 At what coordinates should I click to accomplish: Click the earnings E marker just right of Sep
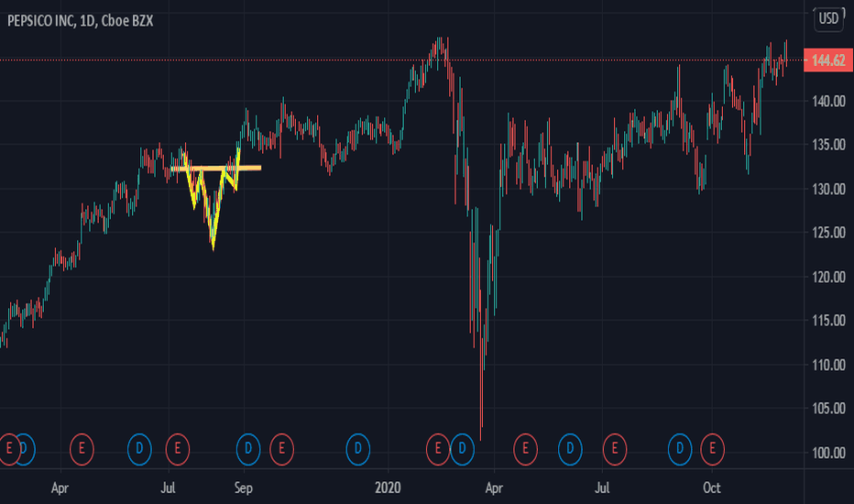click(x=281, y=449)
